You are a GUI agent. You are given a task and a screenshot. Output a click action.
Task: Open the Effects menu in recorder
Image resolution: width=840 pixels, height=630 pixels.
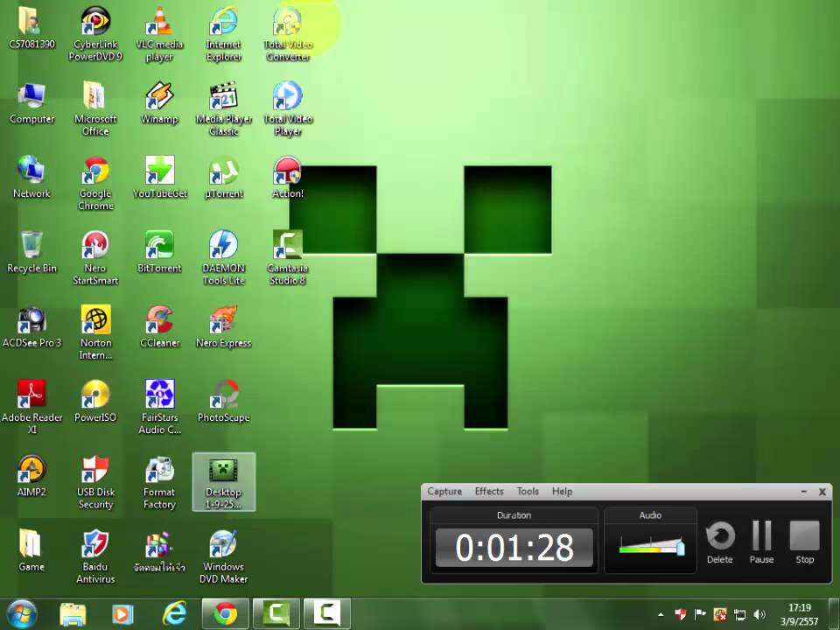(x=489, y=491)
